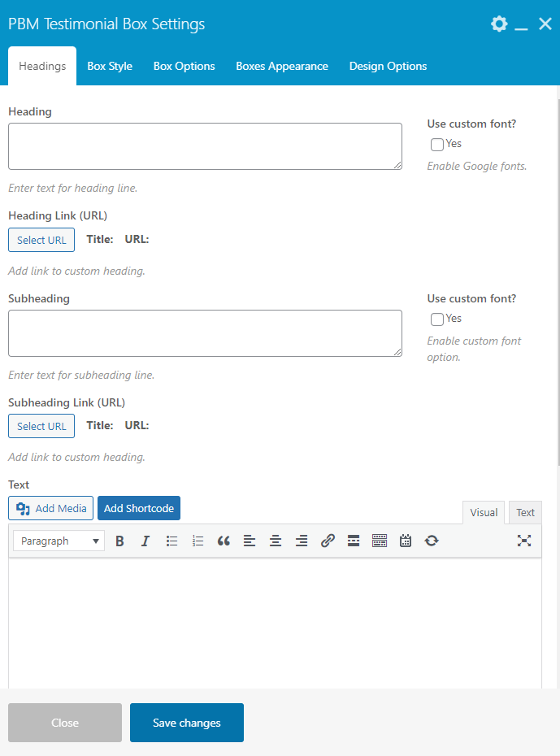Click Select URL under Heading Link
This screenshot has height=756, width=560.
click(41, 240)
